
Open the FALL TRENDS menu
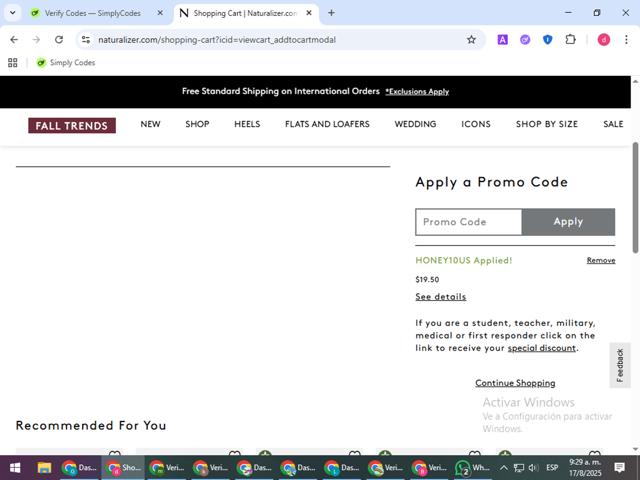[72, 125]
